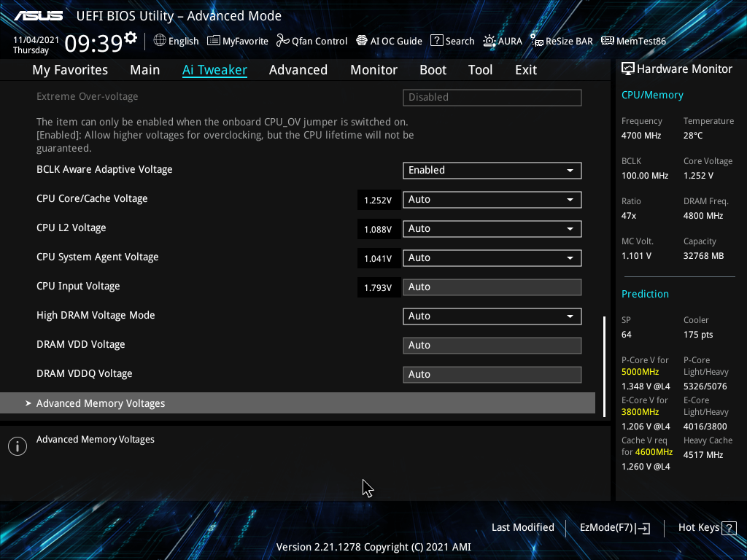Screen dimensions: 747x560
Task: Click the DRAM VDDQ Voltage field
Action: coord(492,374)
